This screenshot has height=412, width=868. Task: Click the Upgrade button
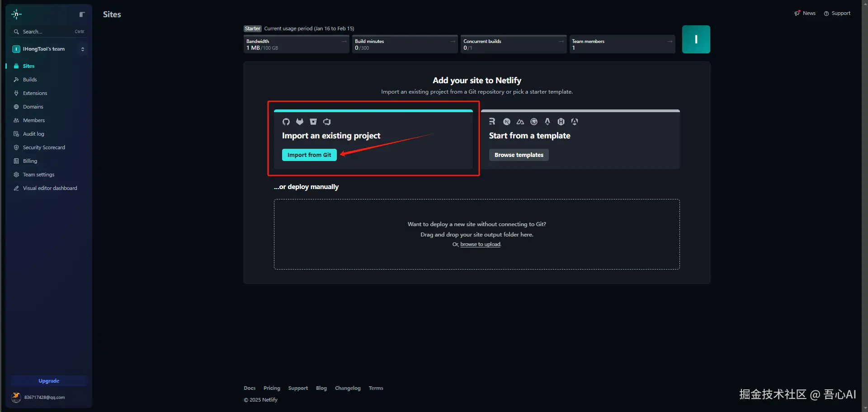[49, 381]
